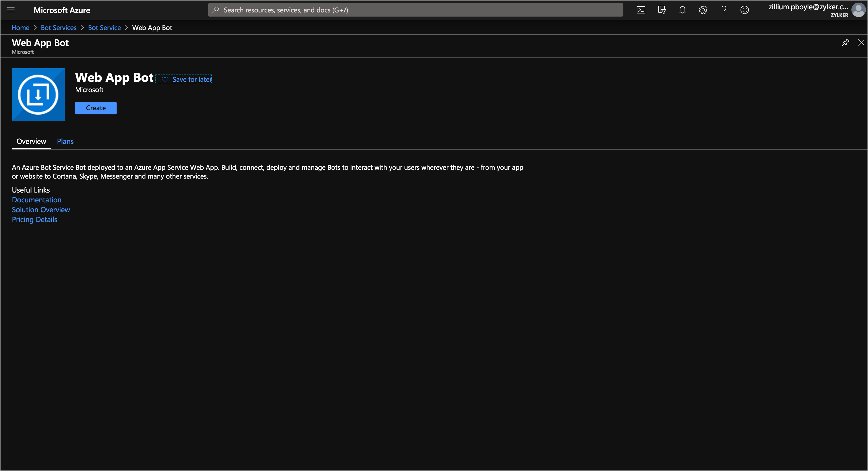Open the directory and subscription filter
Viewport: 868px width, 471px height.
(x=662, y=10)
